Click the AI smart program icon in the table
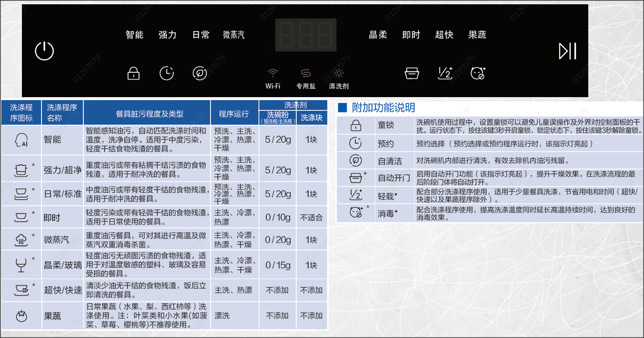644x338 pixels. (x=21, y=139)
